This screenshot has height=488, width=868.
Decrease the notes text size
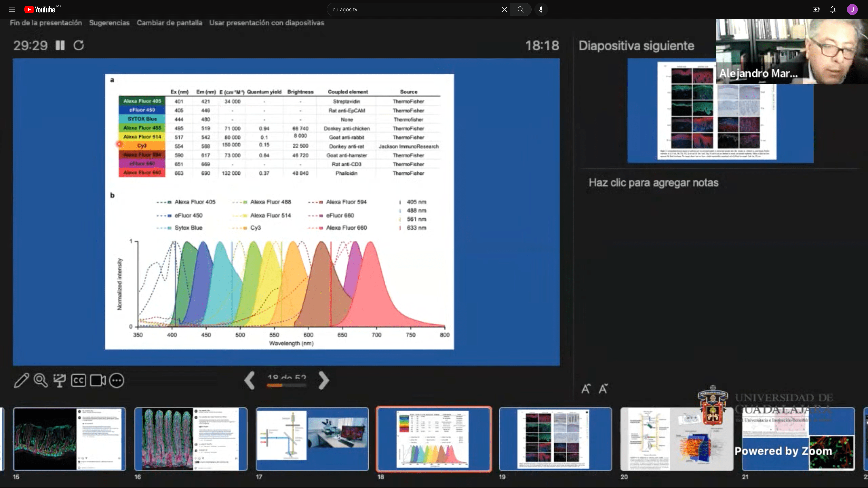pyautogui.click(x=603, y=389)
